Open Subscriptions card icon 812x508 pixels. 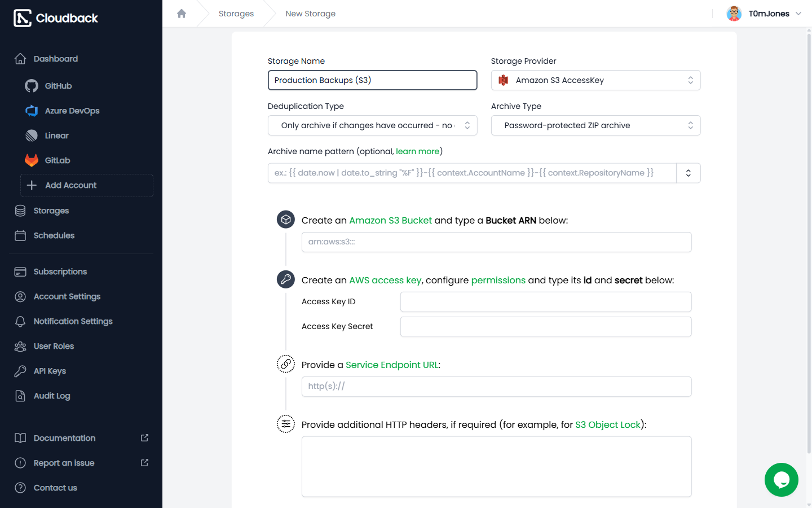tap(20, 271)
